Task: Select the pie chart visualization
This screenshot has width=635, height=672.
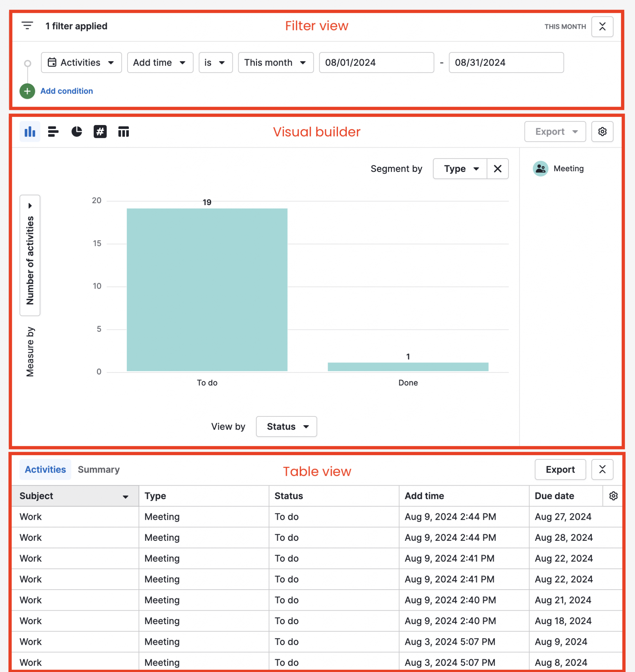Action: [x=76, y=132]
